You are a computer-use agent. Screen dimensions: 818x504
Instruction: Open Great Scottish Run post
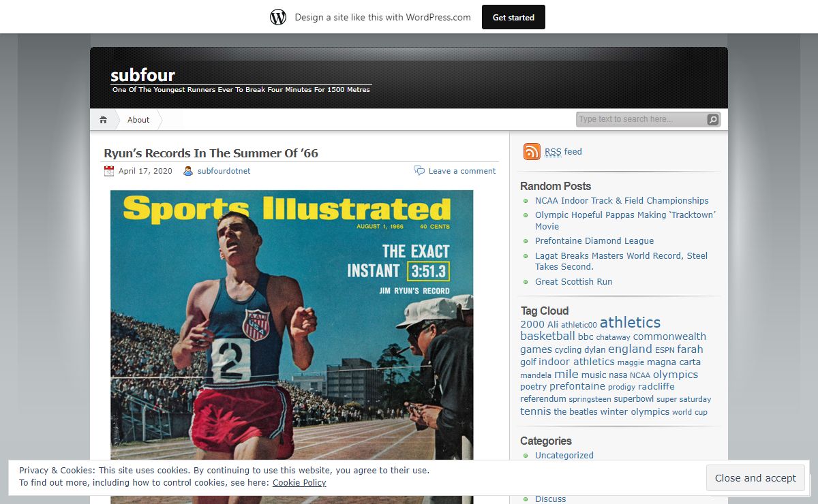coord(574,281)
